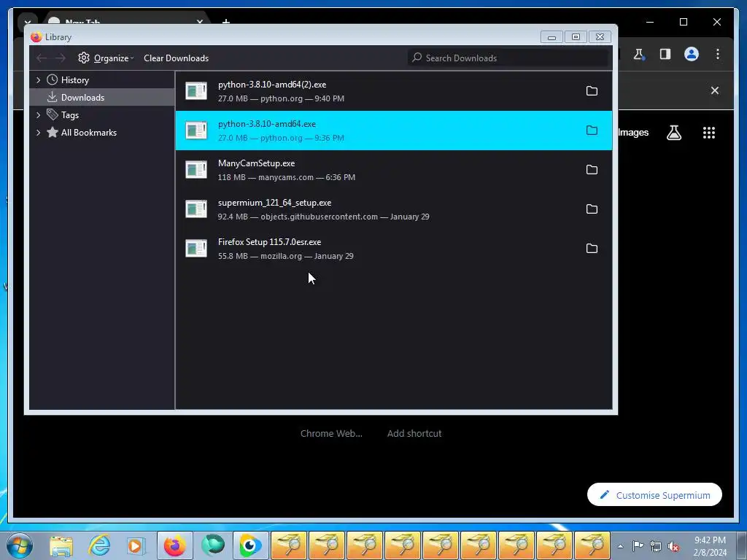
Task: Dismiss the Supermium infobar with X
Action: pyautogui.click(x=715, y=90)
